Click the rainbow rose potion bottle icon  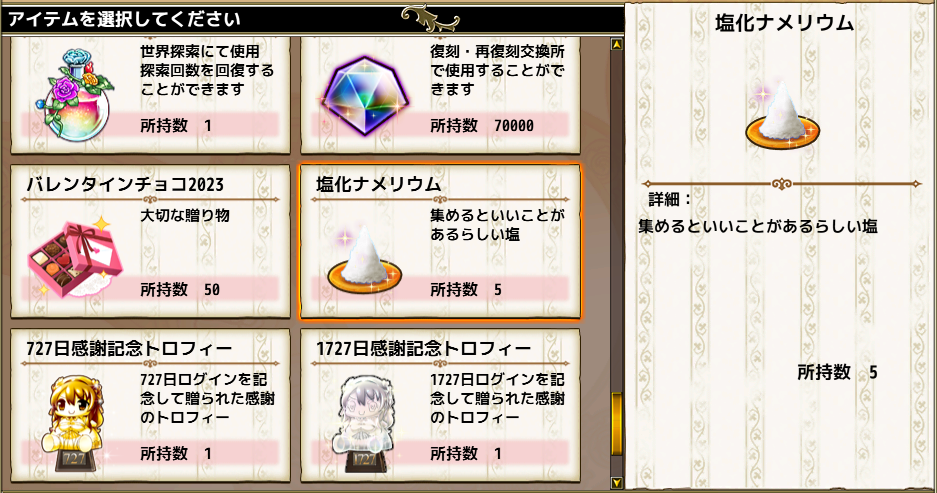[76, 94]
